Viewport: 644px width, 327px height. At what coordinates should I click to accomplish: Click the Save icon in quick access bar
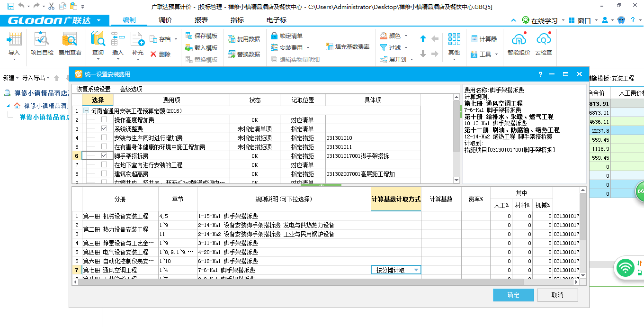[x=10, y=6]
